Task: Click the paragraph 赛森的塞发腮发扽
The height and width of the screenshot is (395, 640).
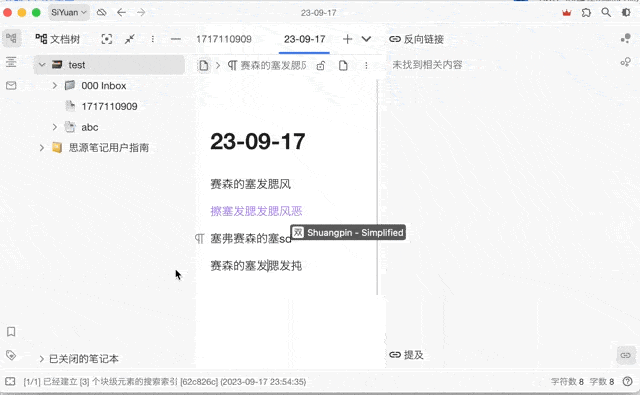Action: coord(256,266)
